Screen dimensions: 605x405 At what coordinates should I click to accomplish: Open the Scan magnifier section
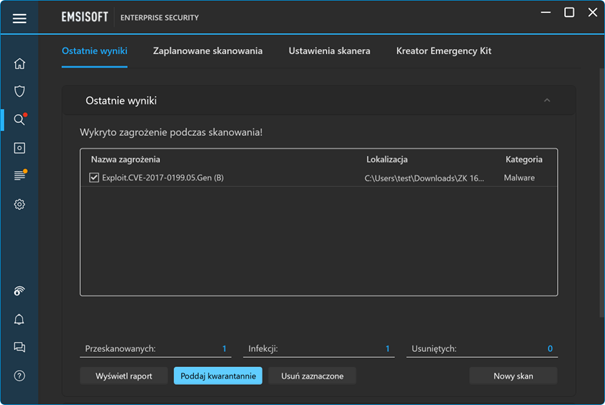coord(19,120)
